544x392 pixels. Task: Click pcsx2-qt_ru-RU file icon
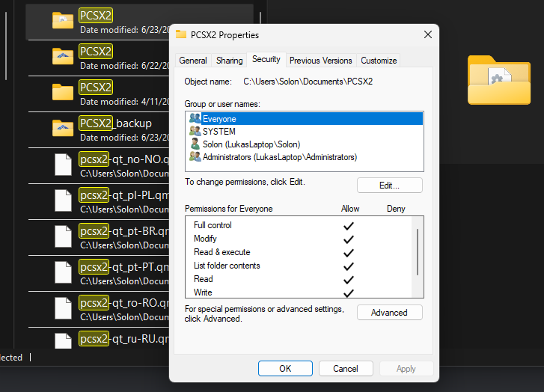tap(63, 341)
